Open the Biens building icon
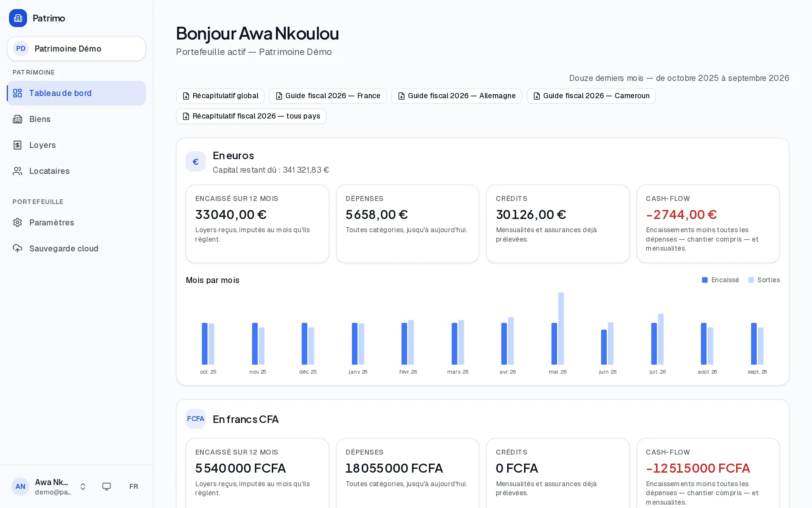Viewport: 812px width, 508px height. point(18,119)
